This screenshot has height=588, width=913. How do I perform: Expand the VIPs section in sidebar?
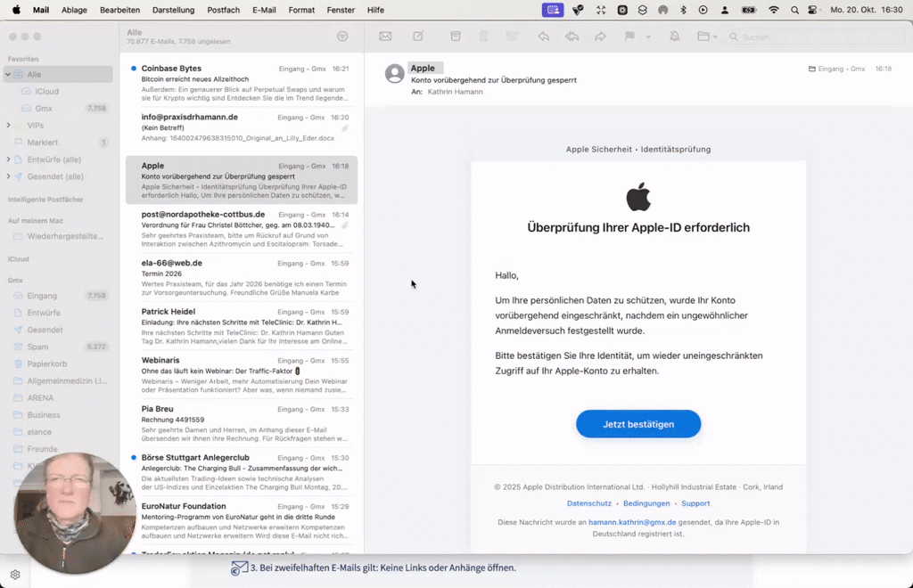[x=10, y=126]
